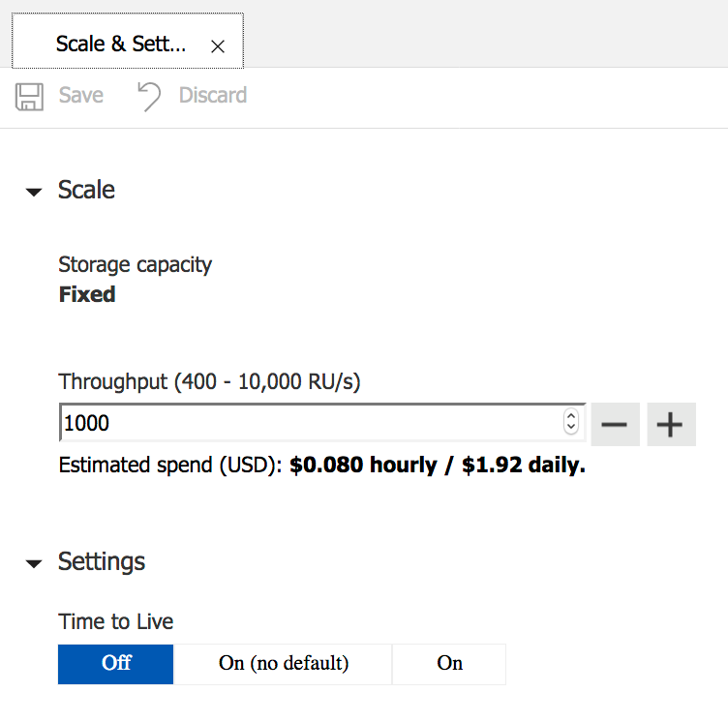Image resolution: width=728 pixels, height=722 pixels.
Task: Enable Time to Live with On option
Action: [x=449, y=664]
